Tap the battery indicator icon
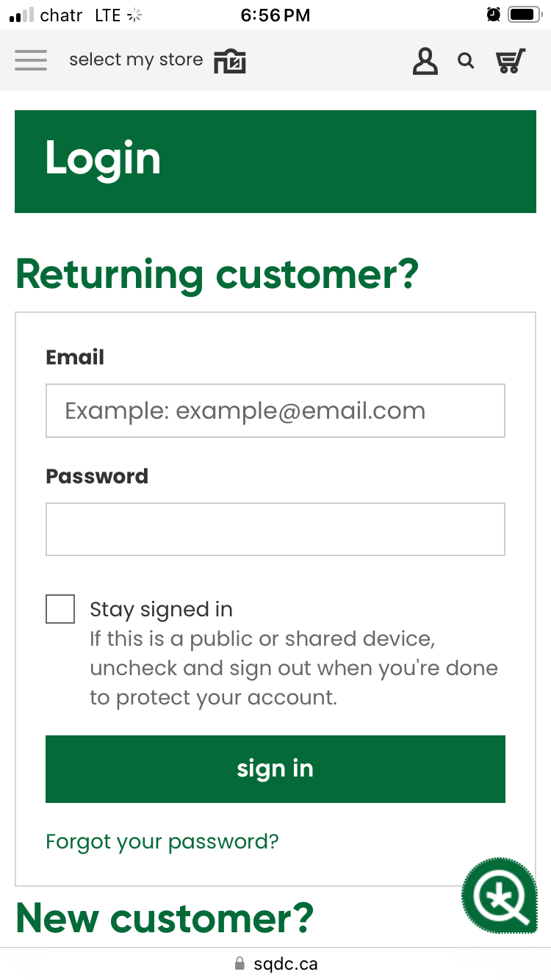 tap(525, 15)
